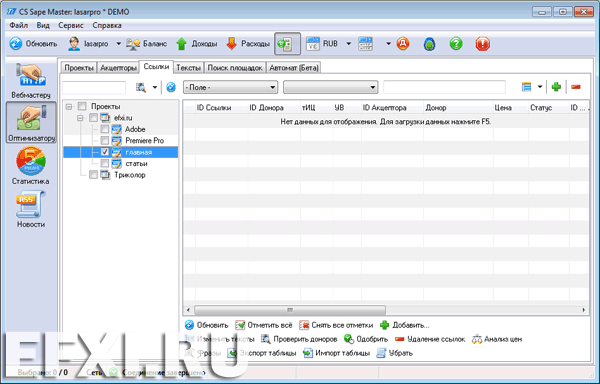Open dropdown arrow beside search magnifier
Viewport: 600px width, 384px height.
155,87
